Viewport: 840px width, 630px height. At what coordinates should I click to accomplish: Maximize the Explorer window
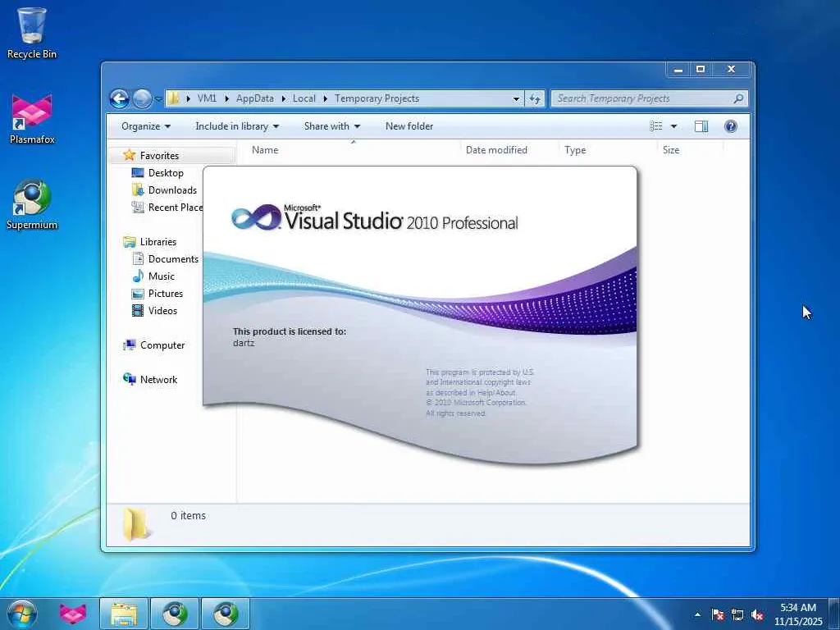click(701, 70)
